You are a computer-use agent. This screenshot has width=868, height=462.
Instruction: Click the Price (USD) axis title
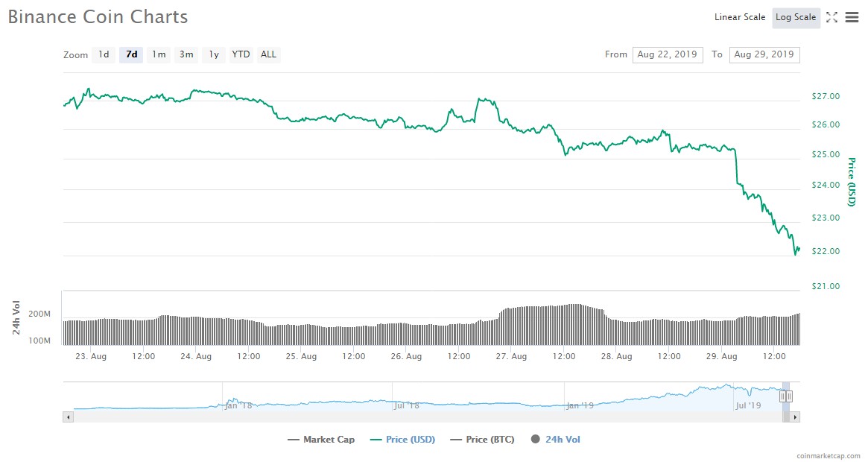tap(852, 182)
